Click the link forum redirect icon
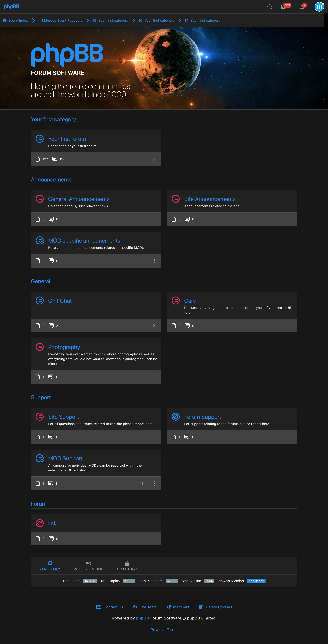 pos(40,523)
